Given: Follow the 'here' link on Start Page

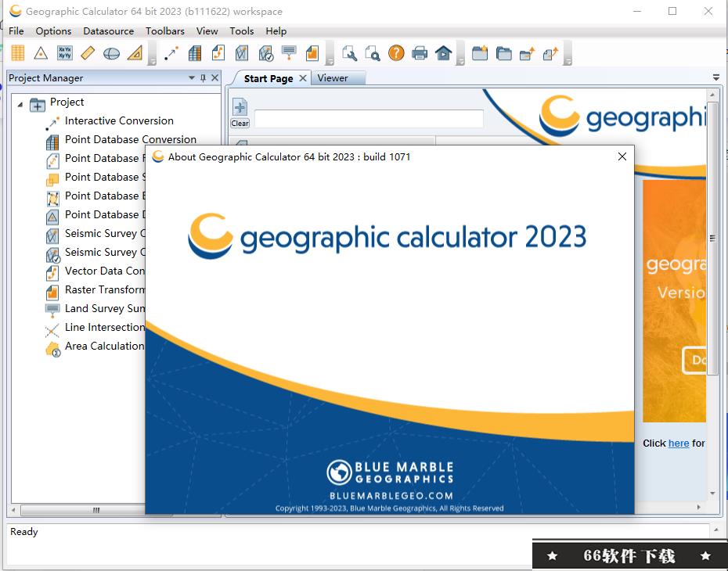Looking at the screenshot, I should click(679, 444).
